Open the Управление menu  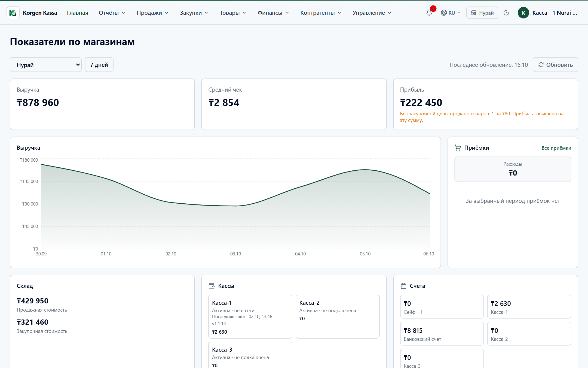pyautogui.click(x=372, y=13)
